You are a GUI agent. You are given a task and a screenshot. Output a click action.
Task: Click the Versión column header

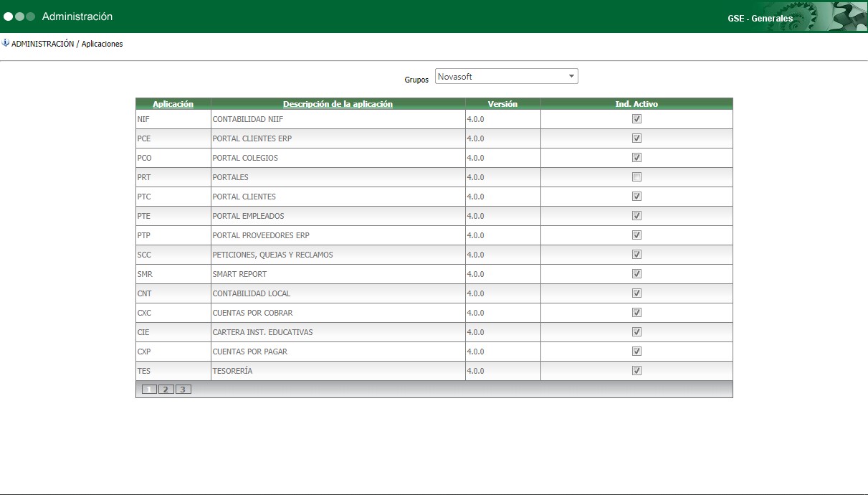502,104
